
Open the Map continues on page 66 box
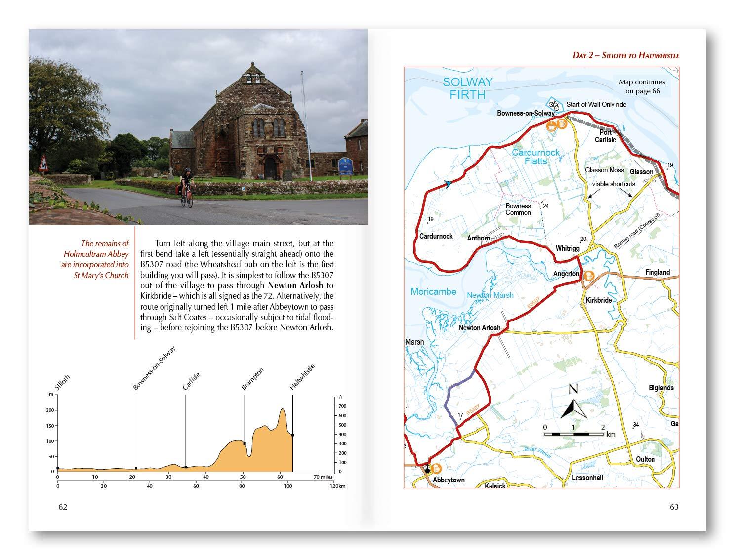pyautogui.click(x=642, y=86)
